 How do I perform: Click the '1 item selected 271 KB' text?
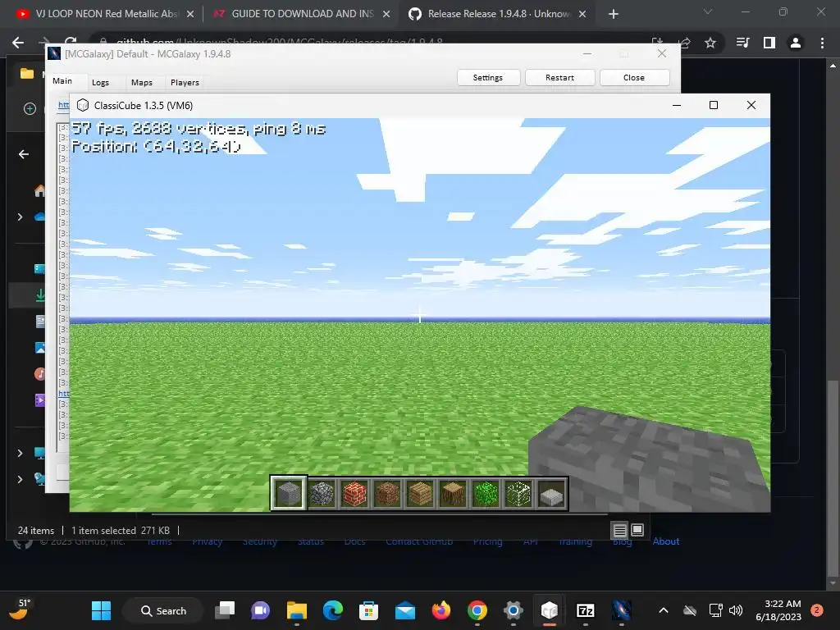click(x=121, y=531)
